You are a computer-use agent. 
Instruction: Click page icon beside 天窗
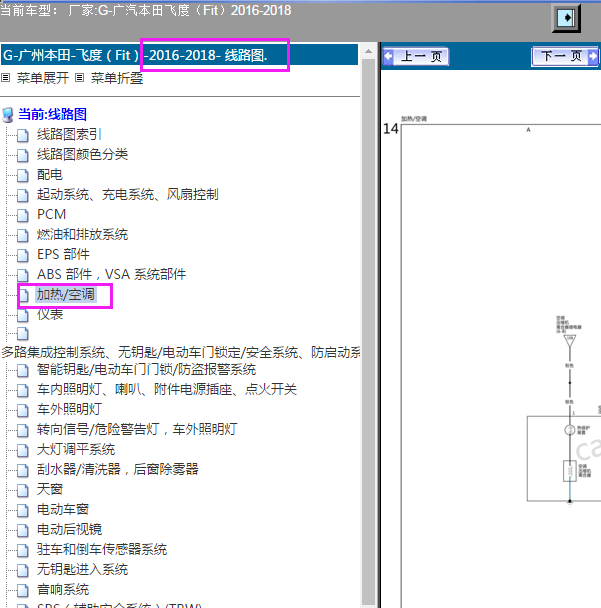pos(23,490)
